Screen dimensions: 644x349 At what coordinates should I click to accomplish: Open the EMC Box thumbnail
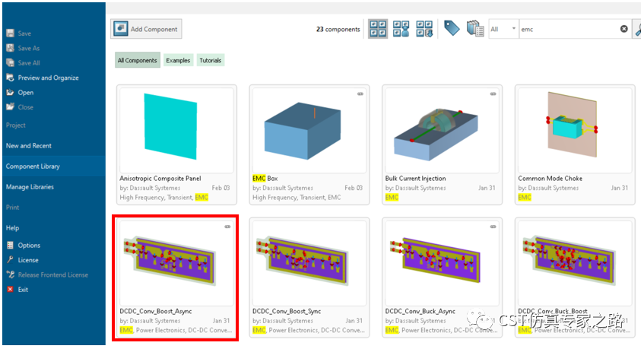(x=309, y=130)
